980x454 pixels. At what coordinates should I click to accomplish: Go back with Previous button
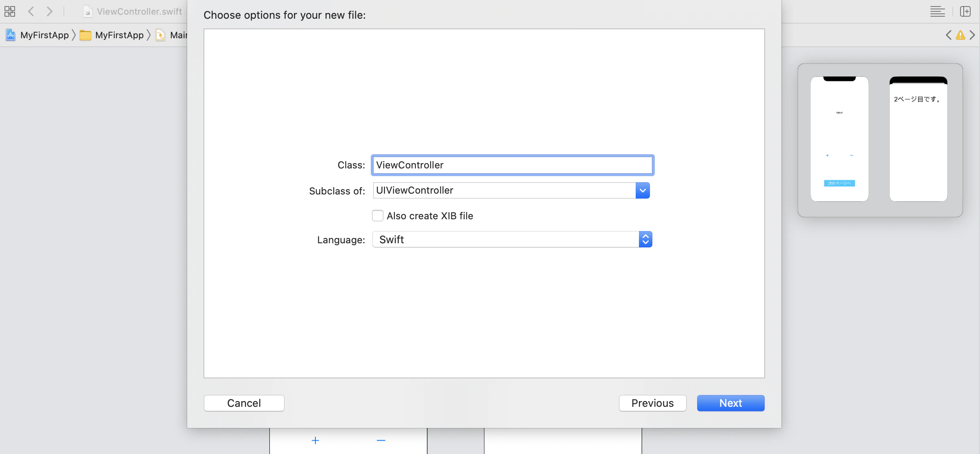[x=653, y=403]
